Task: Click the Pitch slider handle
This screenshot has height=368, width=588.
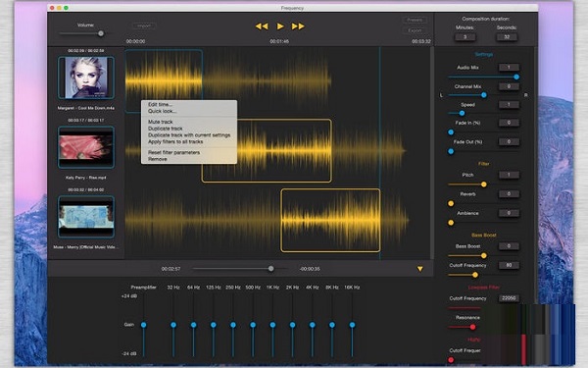Action: [484, 184]
